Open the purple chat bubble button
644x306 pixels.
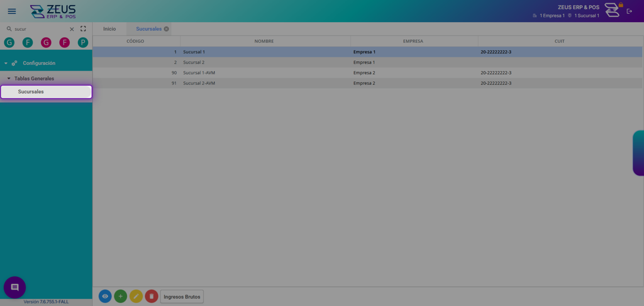15,287
